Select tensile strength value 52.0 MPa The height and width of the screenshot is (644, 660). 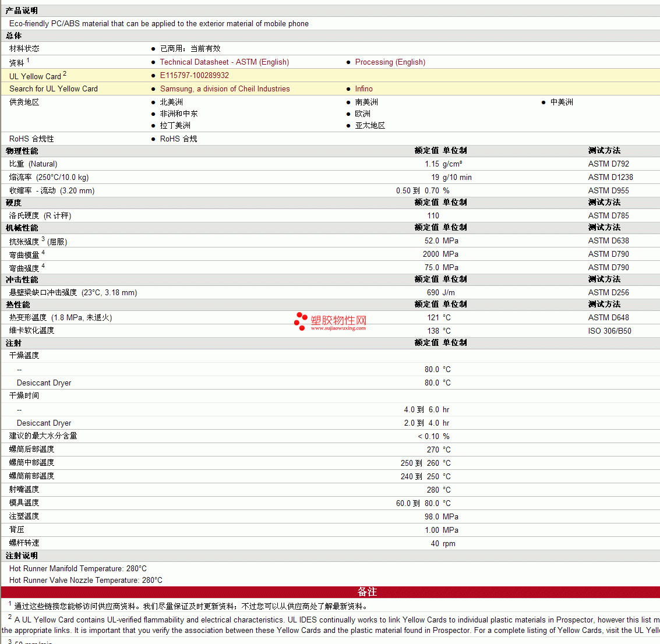441,241
